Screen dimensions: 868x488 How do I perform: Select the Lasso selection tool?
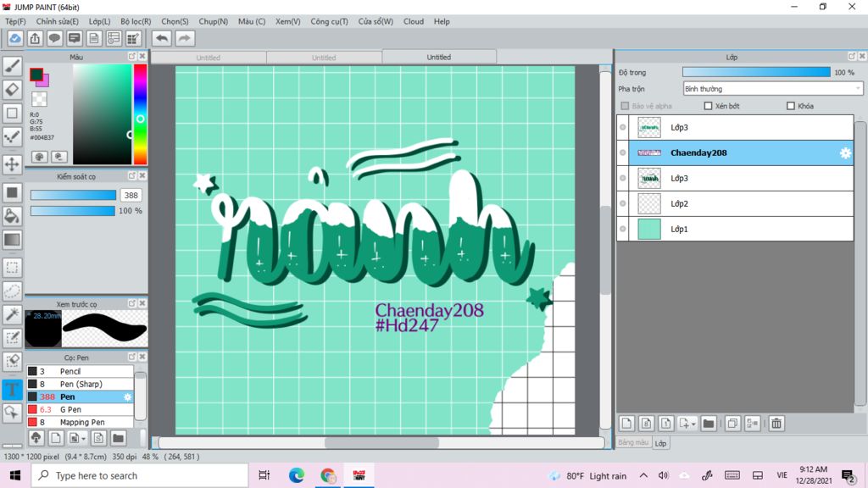tap(12, 291)
